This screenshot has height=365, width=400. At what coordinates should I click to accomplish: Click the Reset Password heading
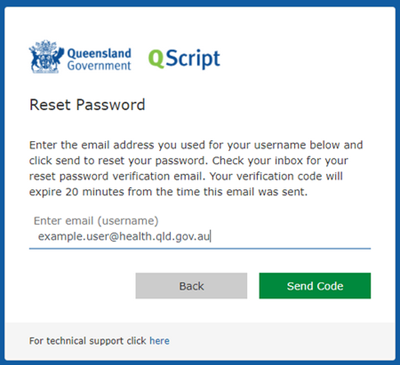(x=87, y=105)
